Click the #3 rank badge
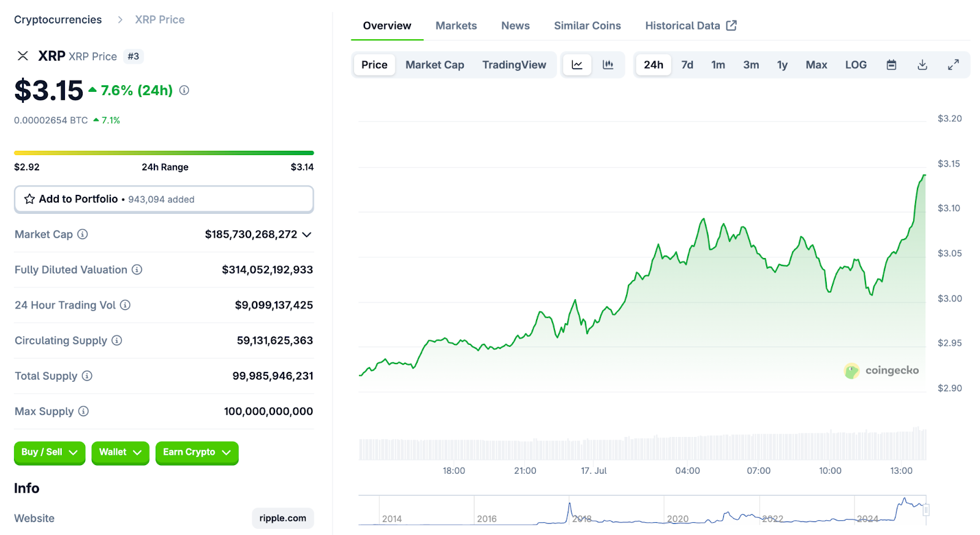980x535 pixels. click(x=134, y=56)
